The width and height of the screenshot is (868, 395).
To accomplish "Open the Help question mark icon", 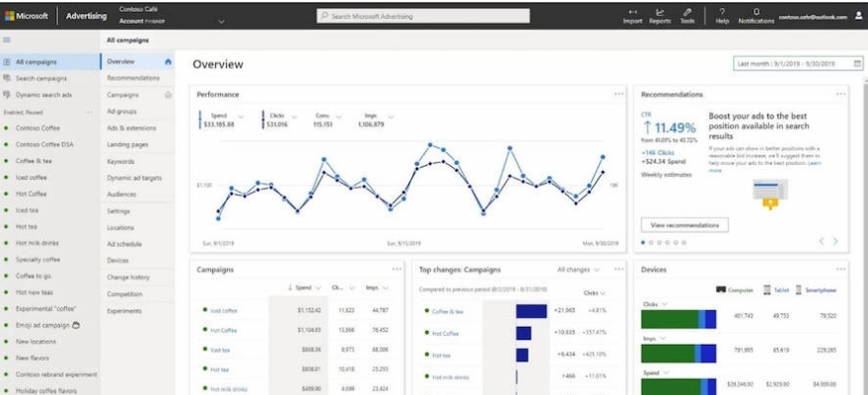I will (722, 12).
